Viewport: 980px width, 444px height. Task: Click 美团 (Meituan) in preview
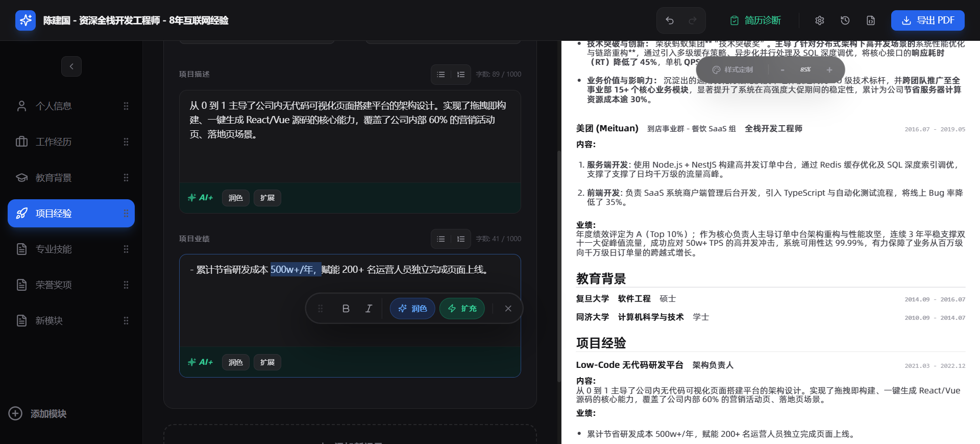click(607, 128)
